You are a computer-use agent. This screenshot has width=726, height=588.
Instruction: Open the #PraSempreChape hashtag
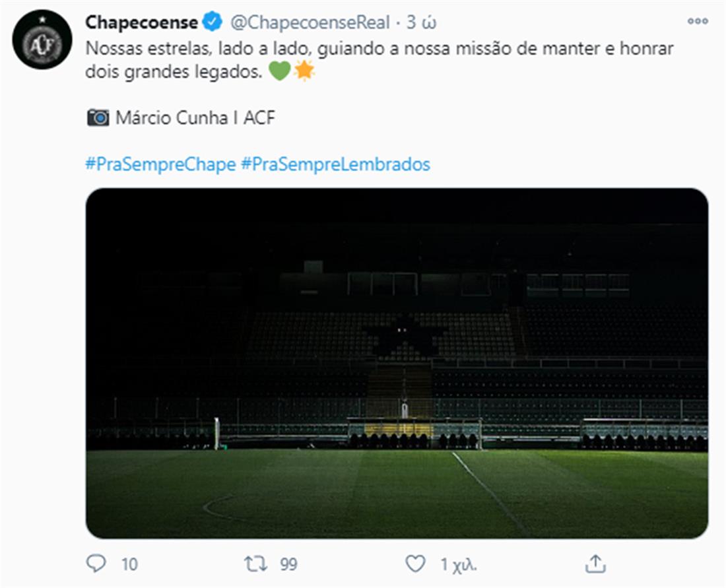point(160,164)
